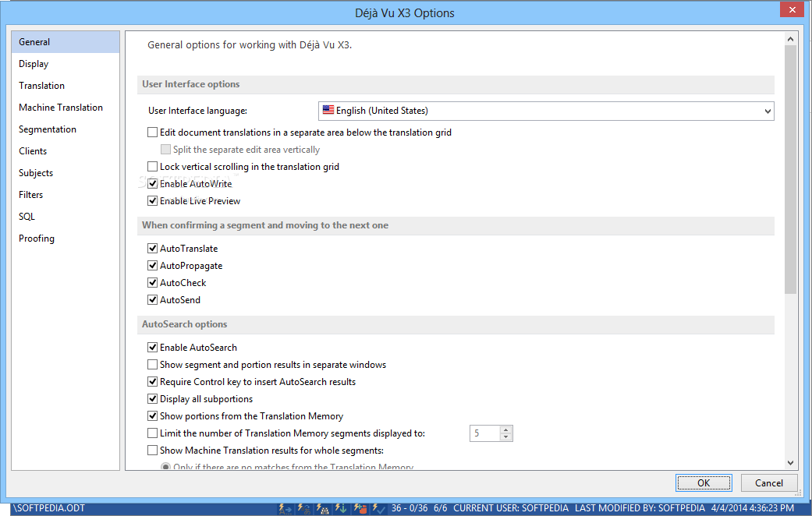812x516 pixels.
Task: Click the '36 - 0/36' status bar counter
Action: pos(409,508)
